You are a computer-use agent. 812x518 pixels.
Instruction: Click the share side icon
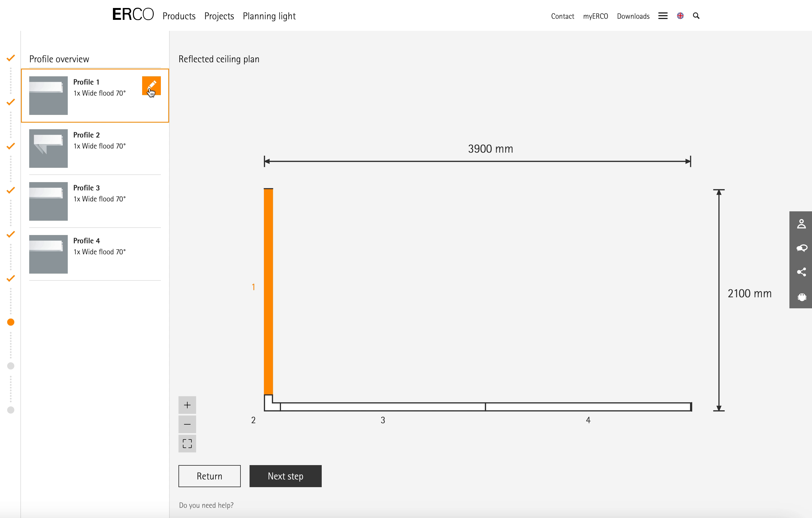click(x=801, y=272)
